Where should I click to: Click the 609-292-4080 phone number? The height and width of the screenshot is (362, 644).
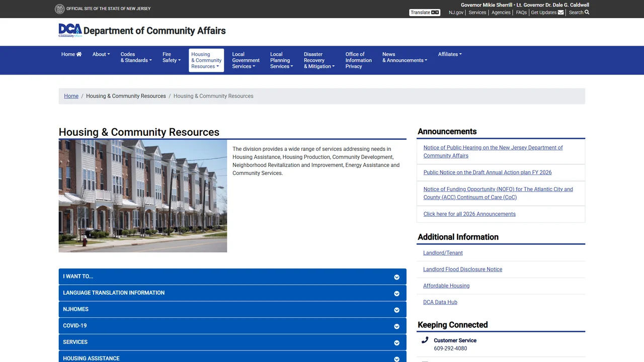(450, 348)
